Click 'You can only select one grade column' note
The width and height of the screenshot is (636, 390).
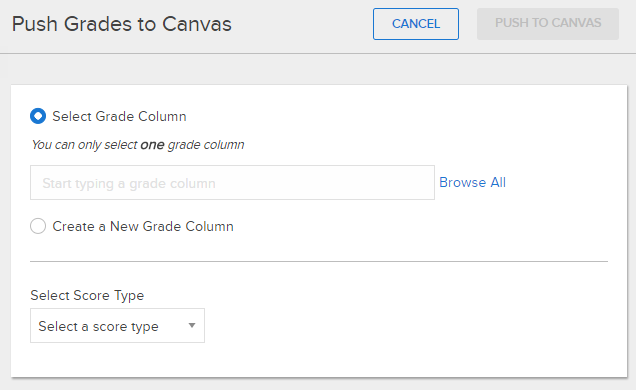[138, 145]
